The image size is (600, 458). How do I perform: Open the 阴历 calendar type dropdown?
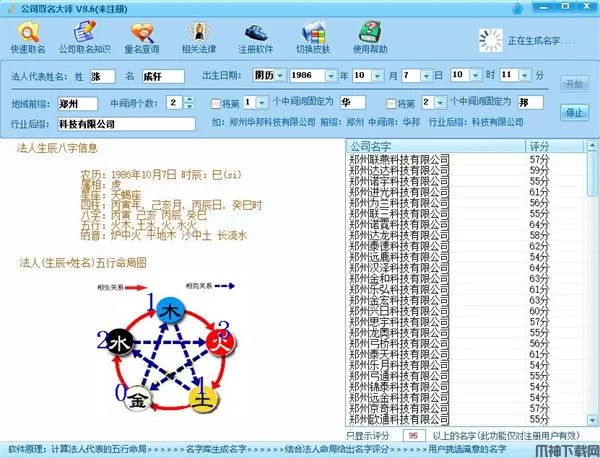click(280, 75)
